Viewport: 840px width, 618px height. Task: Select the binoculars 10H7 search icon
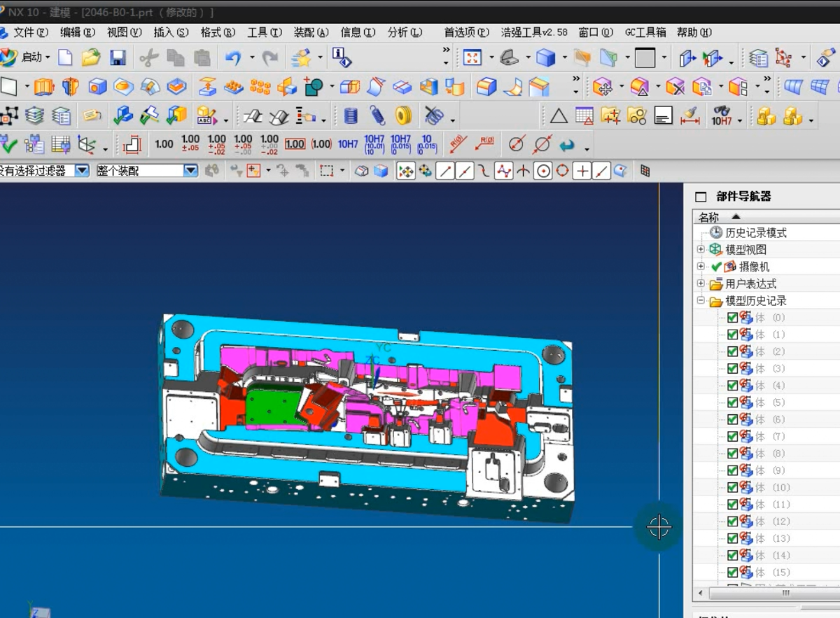coord(722,115)
